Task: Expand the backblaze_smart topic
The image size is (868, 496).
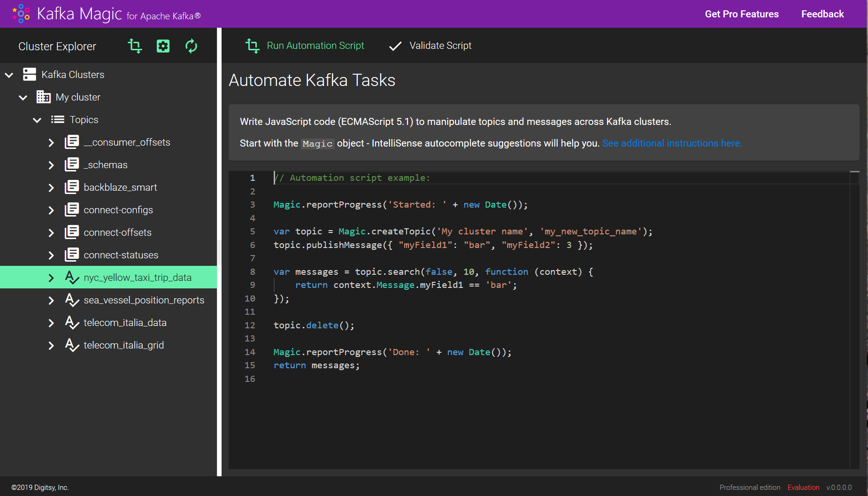Action: tap(51, 187)
